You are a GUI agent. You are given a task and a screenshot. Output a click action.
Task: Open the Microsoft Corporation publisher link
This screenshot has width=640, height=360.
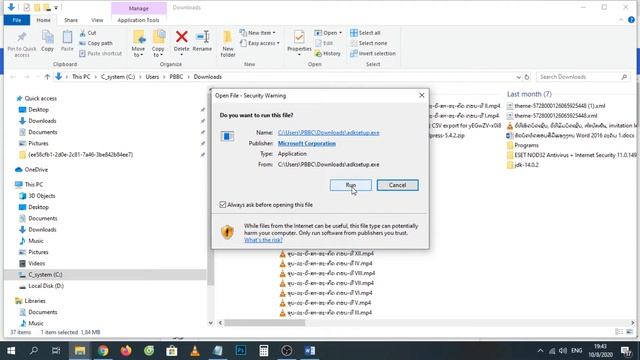307,143
